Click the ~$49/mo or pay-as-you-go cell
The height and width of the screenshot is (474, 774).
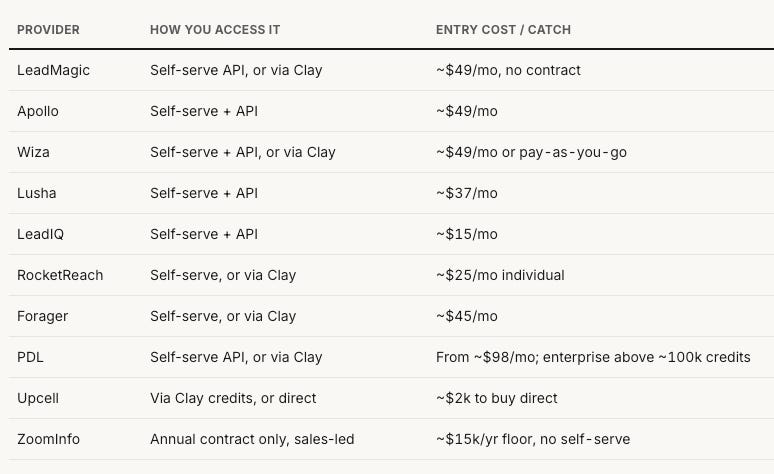[531, 152]
